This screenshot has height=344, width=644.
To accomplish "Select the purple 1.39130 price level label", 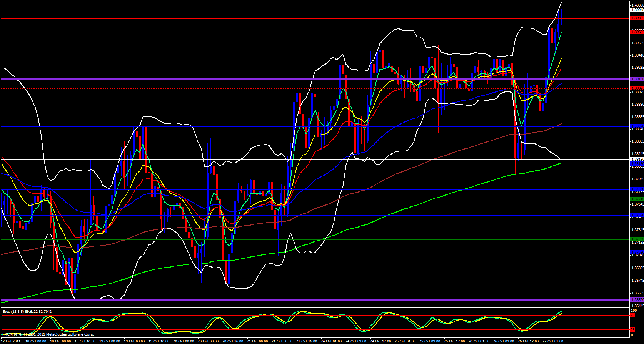I will tap(637, 79).
